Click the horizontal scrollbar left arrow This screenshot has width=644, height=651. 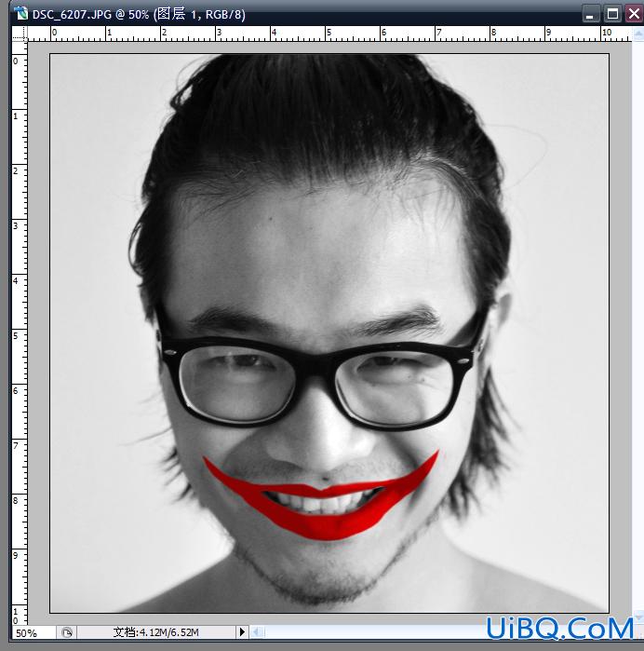click(257, 631)
